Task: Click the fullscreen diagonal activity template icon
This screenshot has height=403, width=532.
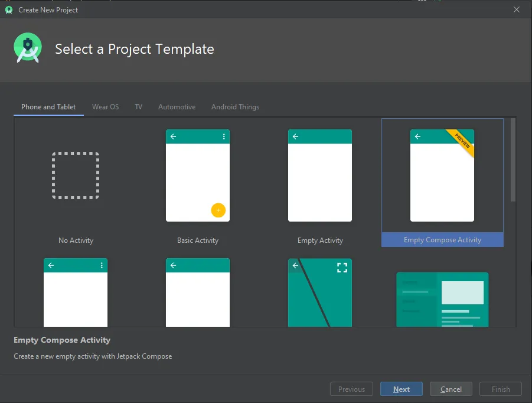Action: (320, 292)
